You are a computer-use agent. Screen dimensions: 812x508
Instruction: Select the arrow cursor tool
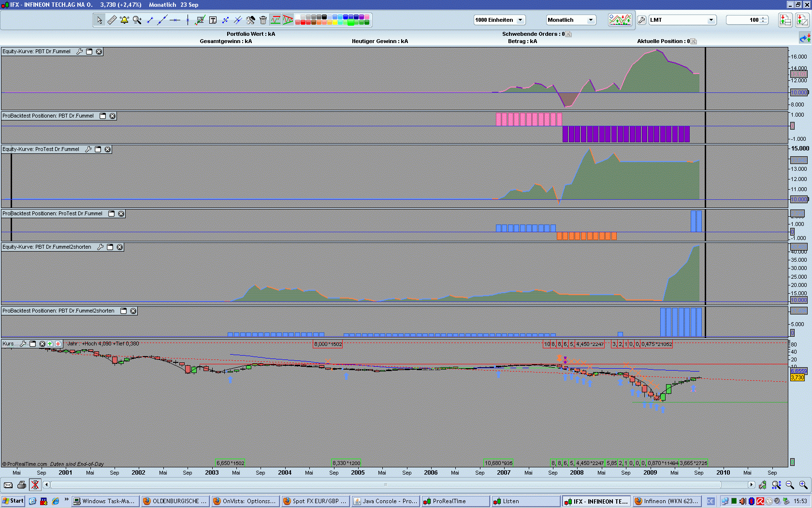tap(99, 20)
